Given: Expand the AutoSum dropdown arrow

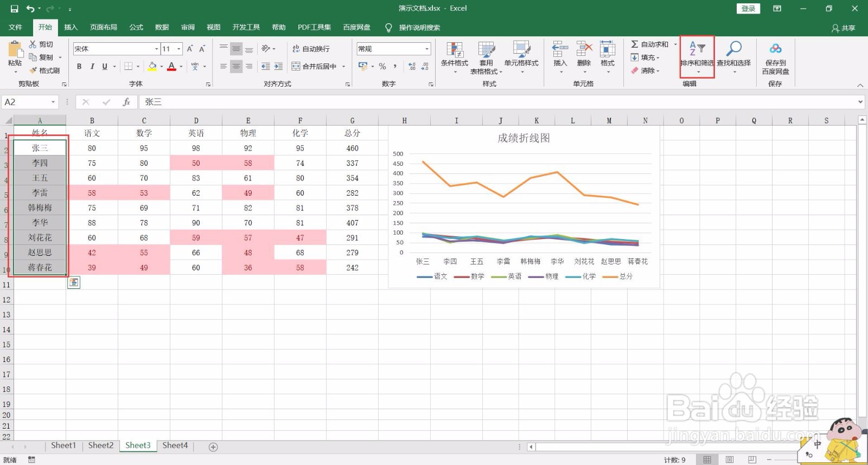Looking at the screenshot, I should point(675,44).
